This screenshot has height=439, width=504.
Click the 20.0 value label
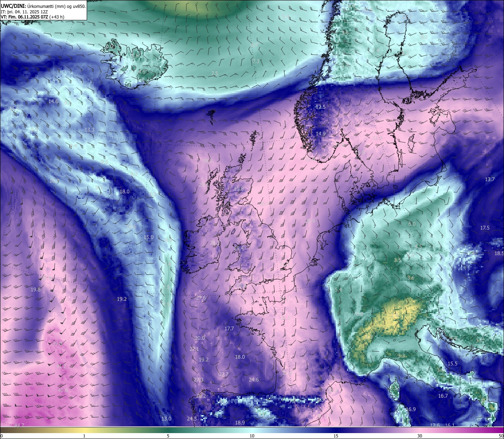pos(200,338)
